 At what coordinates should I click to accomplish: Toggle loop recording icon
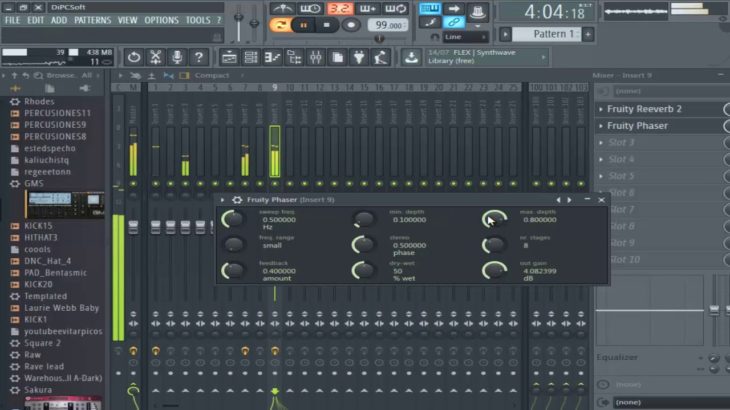[x=395, y=8]
